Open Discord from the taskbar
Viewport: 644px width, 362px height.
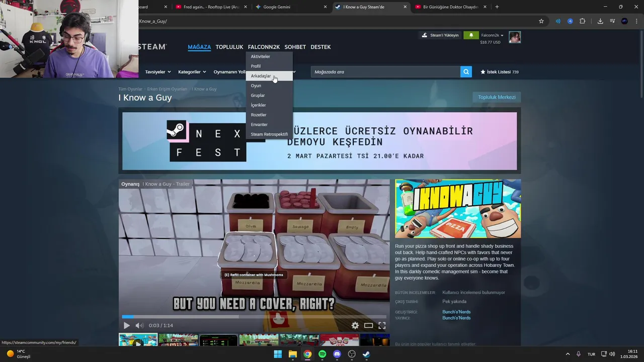[x=337, y=354]
